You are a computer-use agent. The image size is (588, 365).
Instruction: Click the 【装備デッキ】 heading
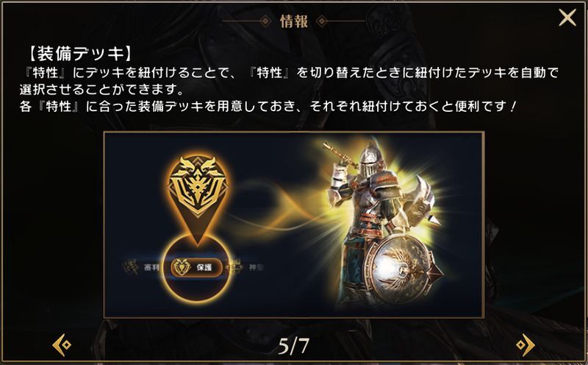click(x=80, y=54)
